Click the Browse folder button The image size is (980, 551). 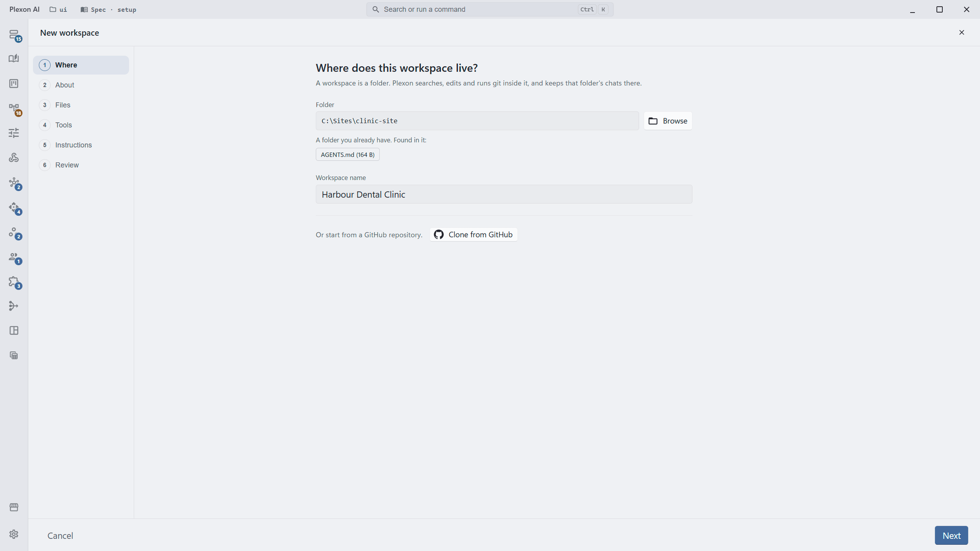tap(668, 121)
